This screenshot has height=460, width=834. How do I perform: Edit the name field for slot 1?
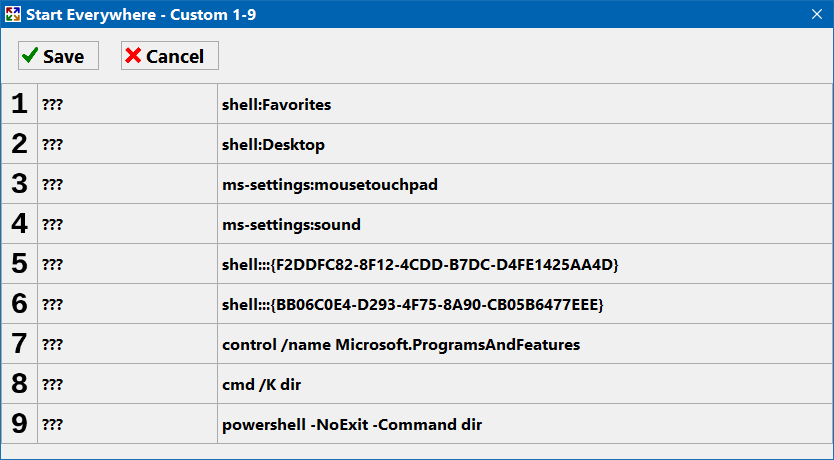[x=127, y=104]
